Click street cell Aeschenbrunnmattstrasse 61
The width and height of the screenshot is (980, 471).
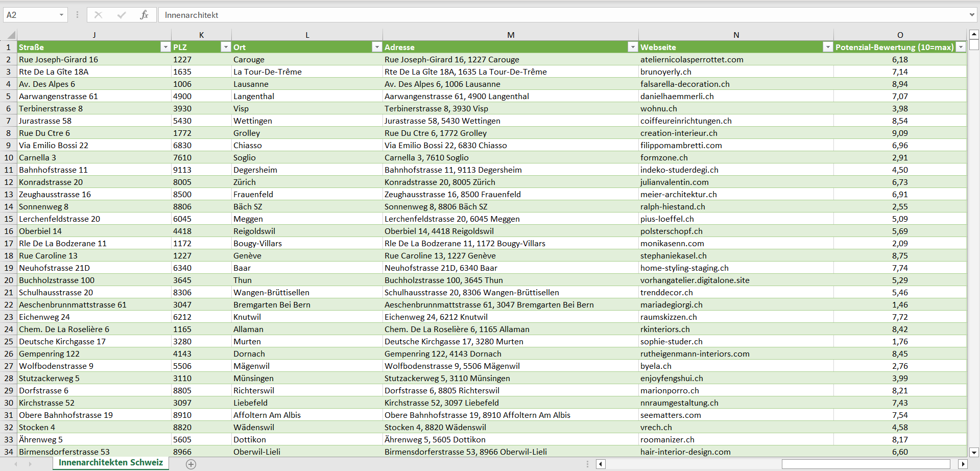coord(94,304)
